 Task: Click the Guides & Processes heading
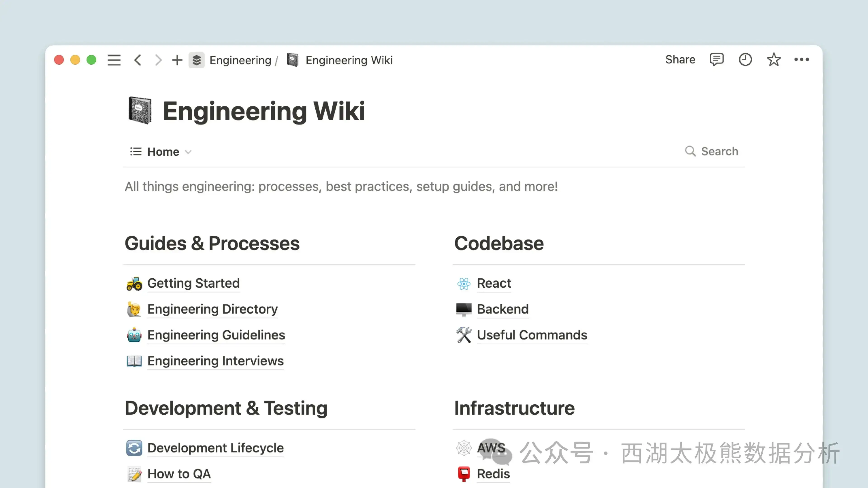[212, 243]
